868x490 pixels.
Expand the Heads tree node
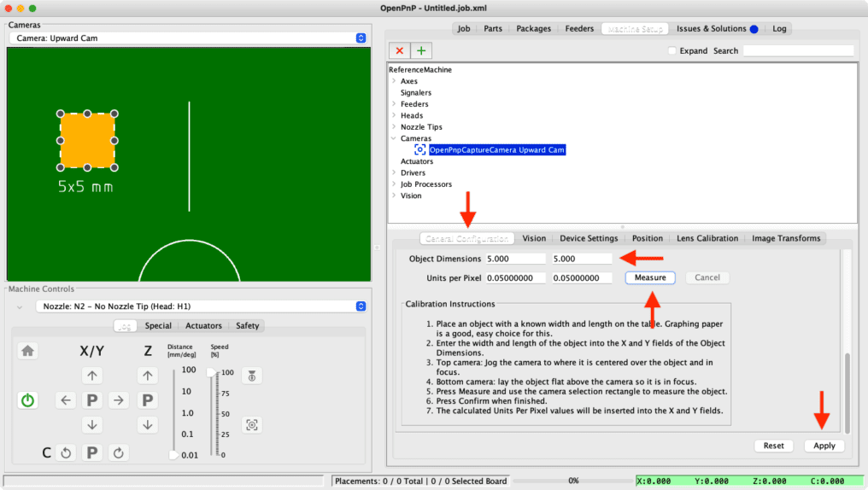point(394,115)
